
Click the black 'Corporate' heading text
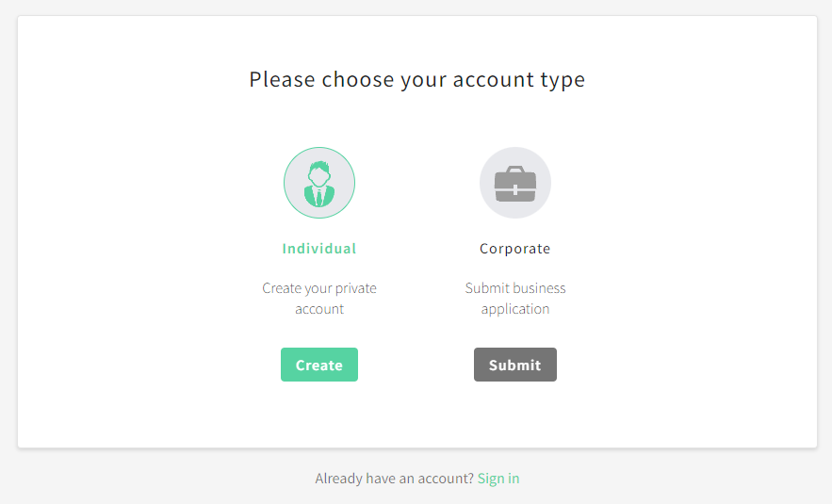click(x=514, y=249)
